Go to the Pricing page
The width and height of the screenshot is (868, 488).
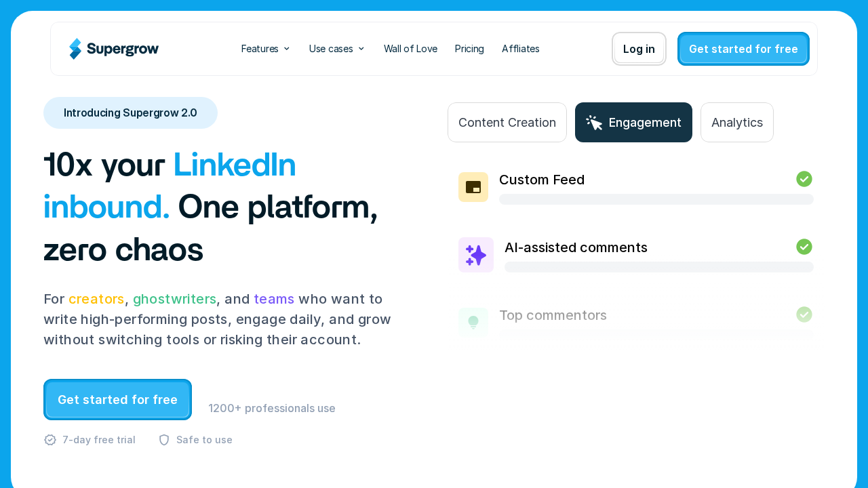click(x=469, y=49)
